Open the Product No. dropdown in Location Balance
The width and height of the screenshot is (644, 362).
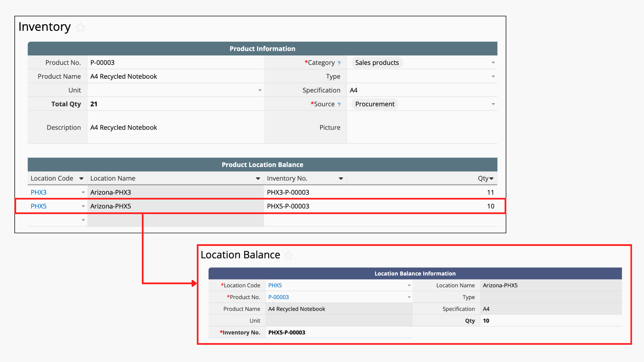point(409,297)
